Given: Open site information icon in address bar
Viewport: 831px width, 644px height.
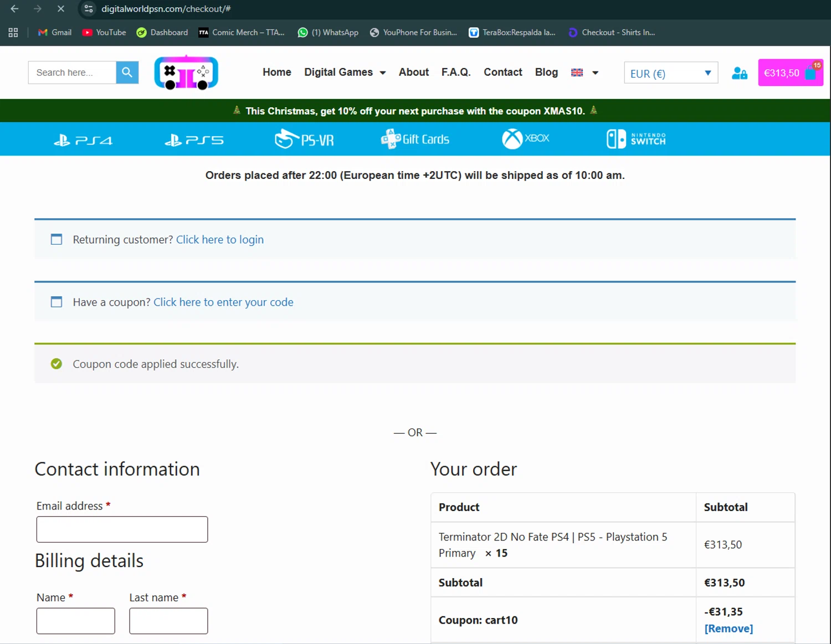Looking at the screenshot, I should coord(89,9).
